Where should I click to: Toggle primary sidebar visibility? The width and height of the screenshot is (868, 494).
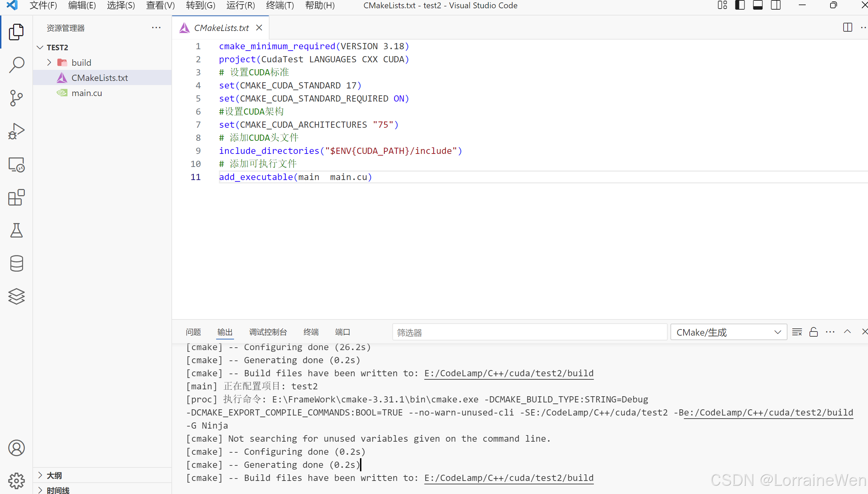pyautogui.click(x=740, y=6)
